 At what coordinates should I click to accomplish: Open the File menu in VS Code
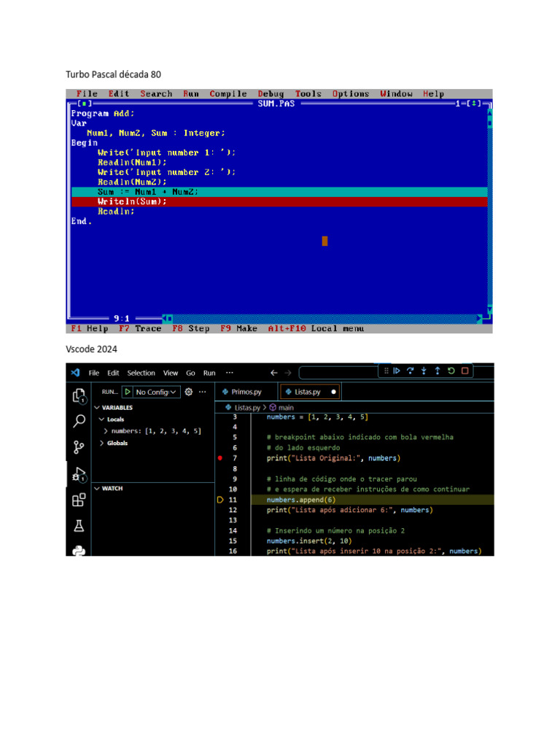click(x=94, y=373)
